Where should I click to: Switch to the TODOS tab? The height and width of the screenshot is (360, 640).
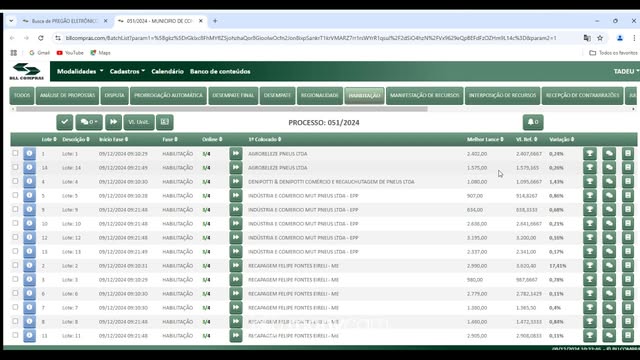point(22,96)
